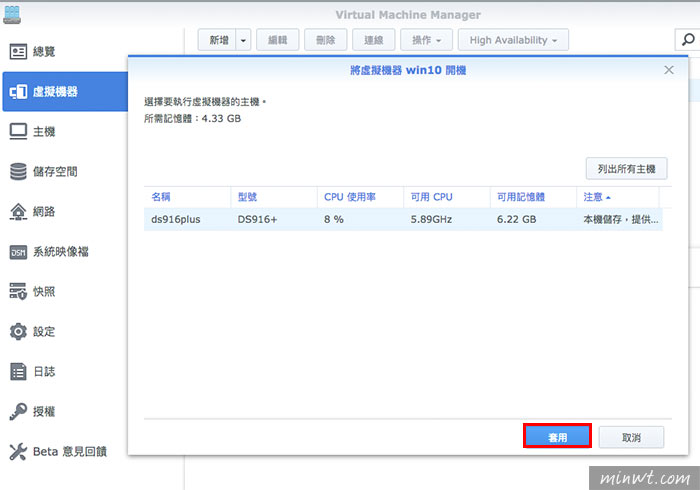Click the DS916+ model cell
This screenshot has width=700, height=490.
click(x=257, y=219)
